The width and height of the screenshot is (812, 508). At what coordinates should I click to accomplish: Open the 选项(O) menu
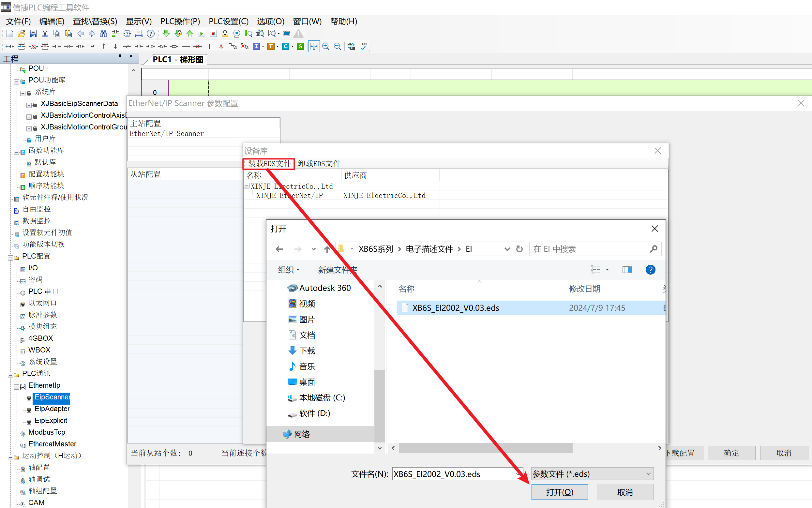pyautogui.click(x=270, y=22)
